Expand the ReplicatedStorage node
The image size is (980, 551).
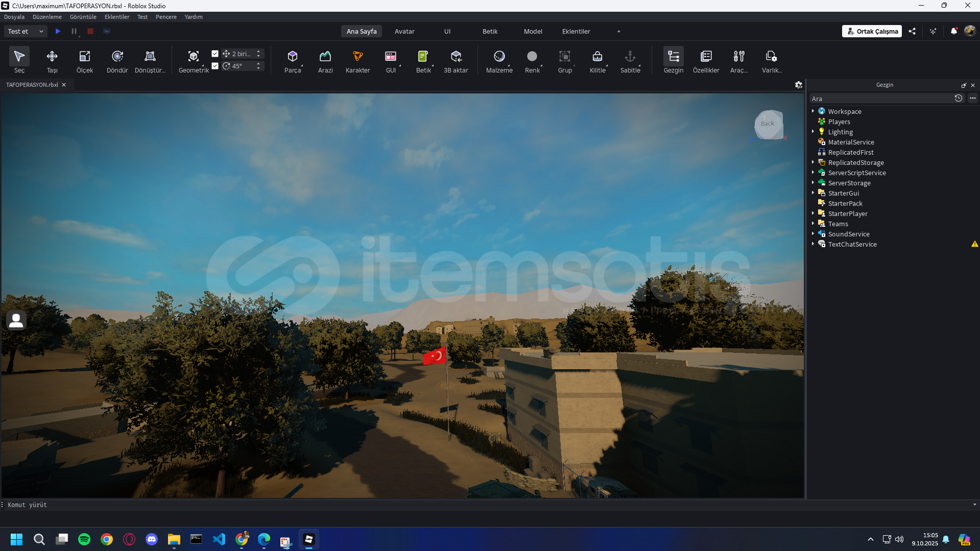click(813, 162)
